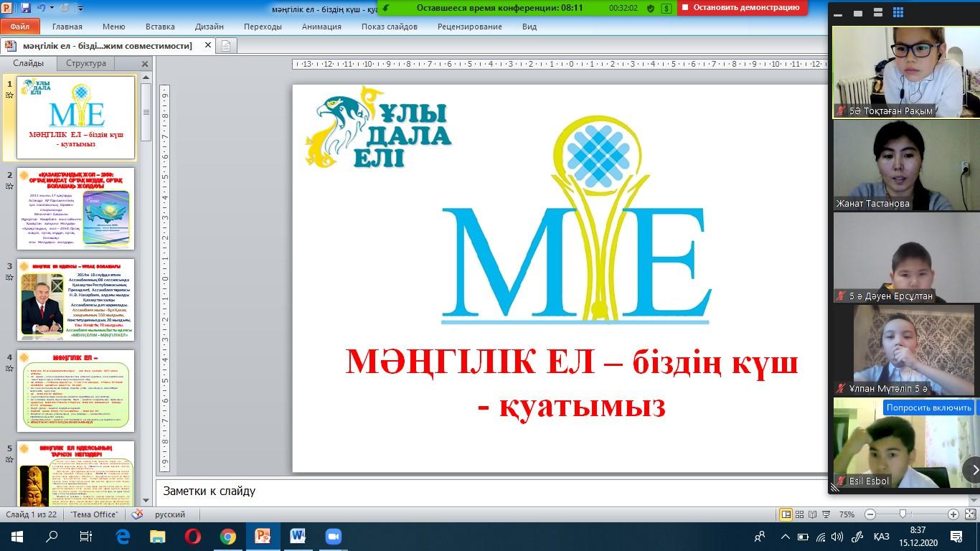980x551 pixels.
Task: Click the zoom slider handle
Action: point(903,514)
